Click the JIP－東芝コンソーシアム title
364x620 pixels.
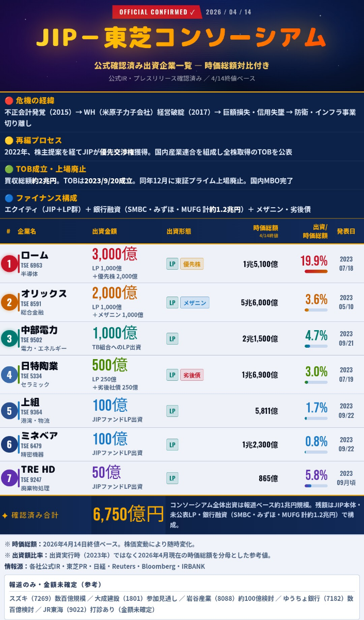pos(182,39)
